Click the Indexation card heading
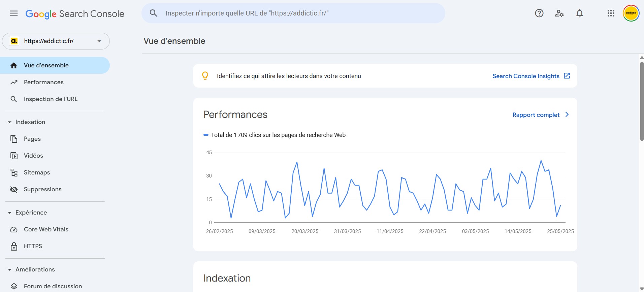 227,278
